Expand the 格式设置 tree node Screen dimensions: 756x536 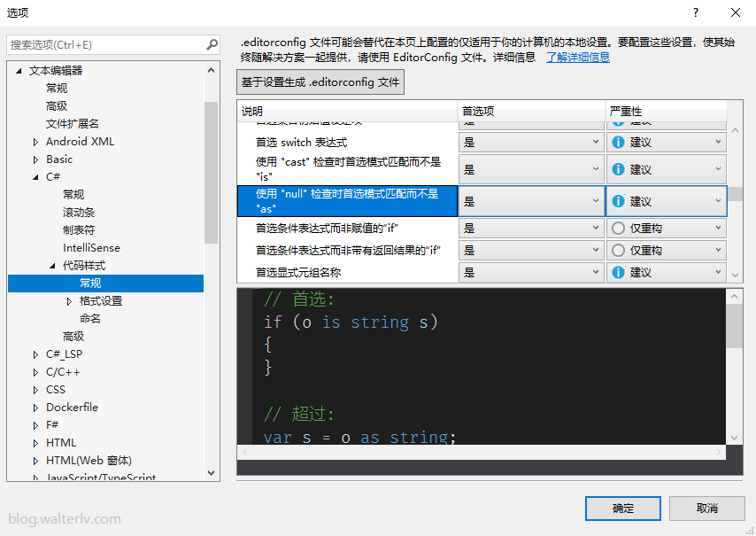click(x=69, y=301)
